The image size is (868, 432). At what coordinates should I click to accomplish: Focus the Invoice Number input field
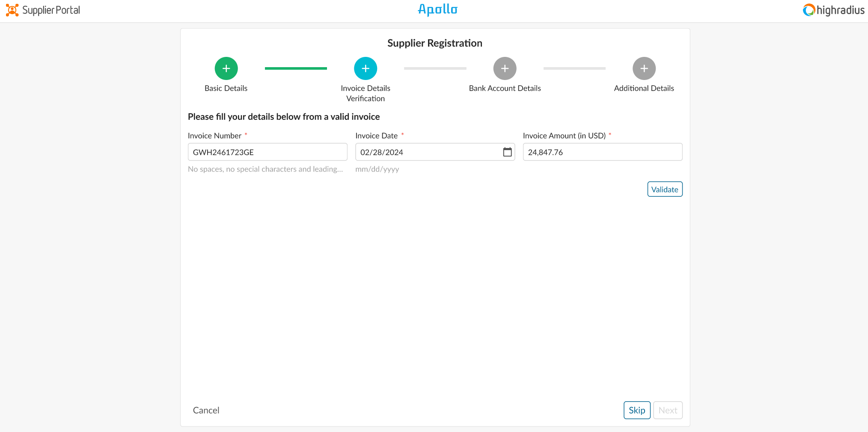point(268,152)
